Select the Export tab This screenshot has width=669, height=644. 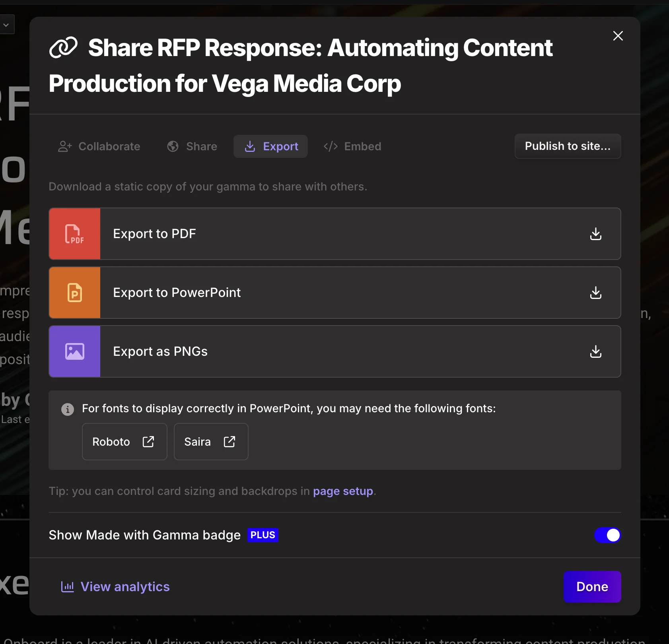pos(270,146)
